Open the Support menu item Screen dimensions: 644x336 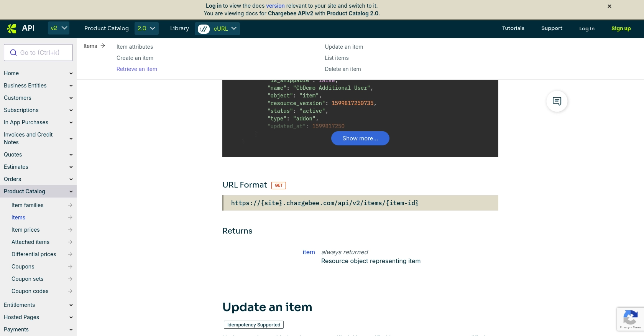552,28
